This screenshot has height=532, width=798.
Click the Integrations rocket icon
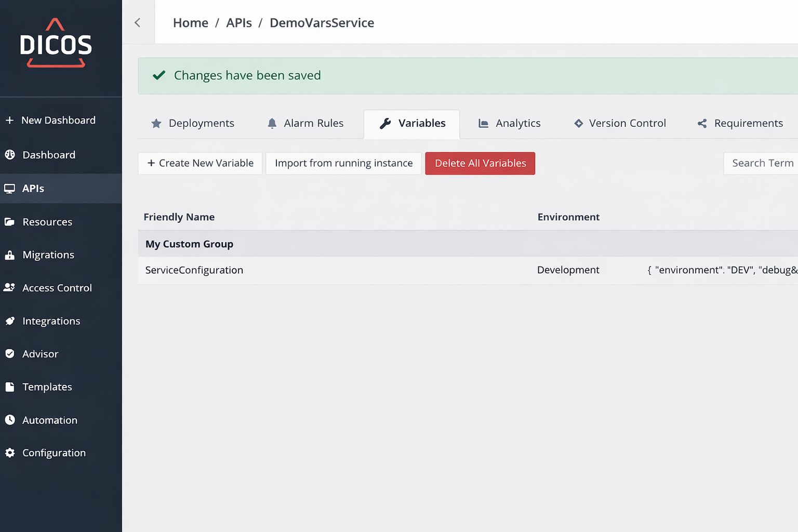10,321
